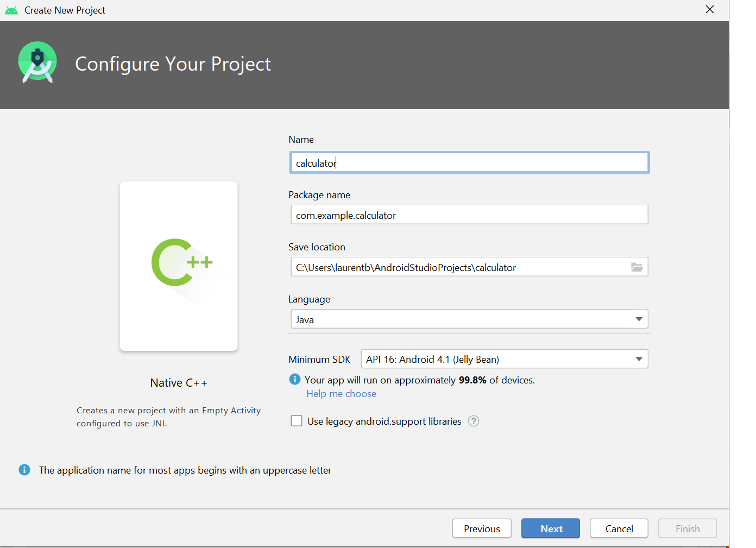Viewport: 756px width, 548px height.
Task: Click the Minimum SDK label
Action: click(x=319, y=360)
